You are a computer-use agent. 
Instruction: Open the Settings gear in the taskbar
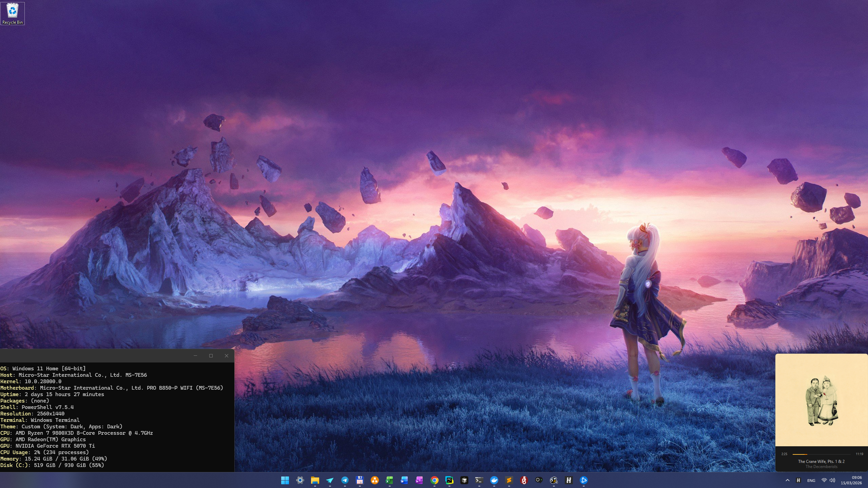click(300, 480)
